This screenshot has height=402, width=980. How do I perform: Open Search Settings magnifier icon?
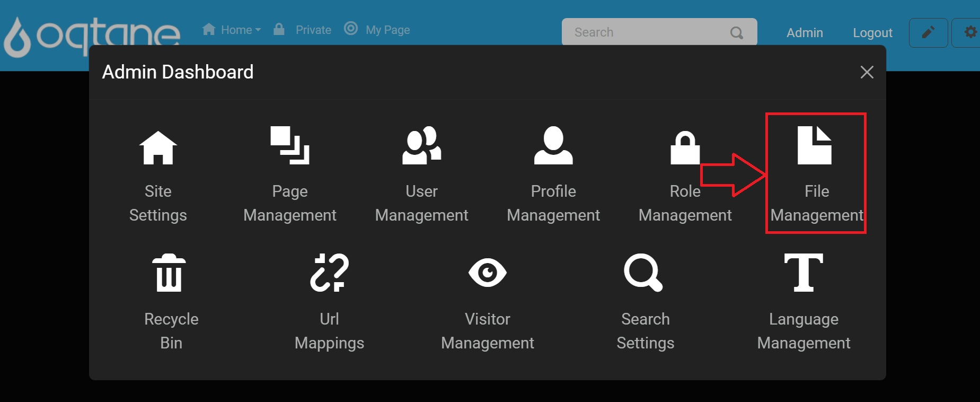click(643, 273)
